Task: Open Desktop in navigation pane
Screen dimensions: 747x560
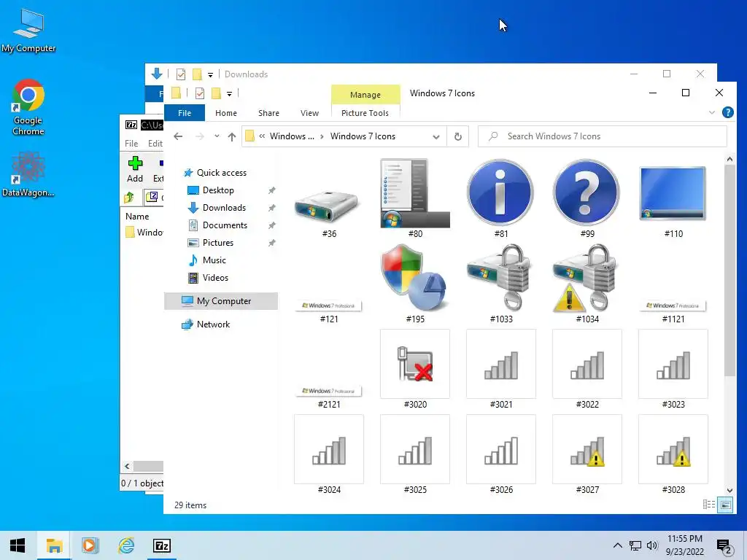Action: click(218, 190)
